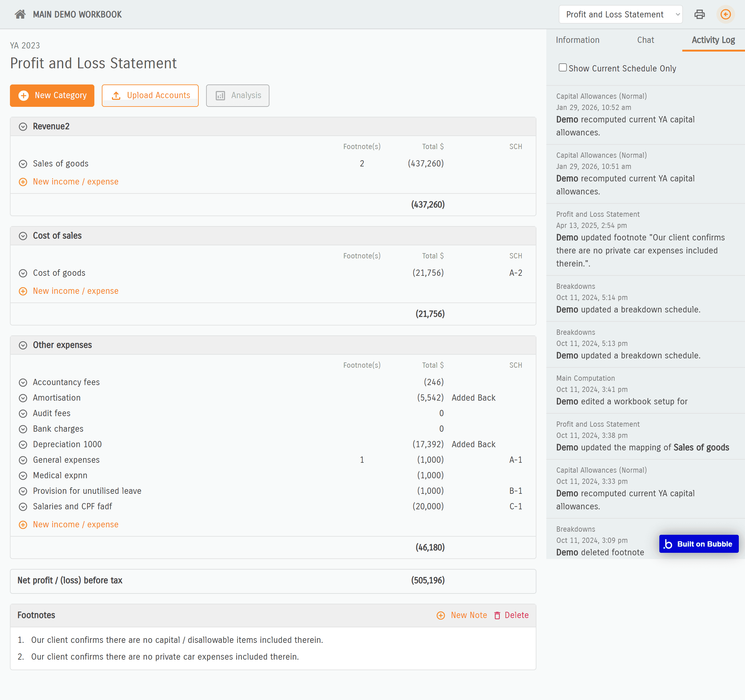Viewport: 745px width, 700px height.
Task: Open the Analysis button
Action: pos(237,95)
